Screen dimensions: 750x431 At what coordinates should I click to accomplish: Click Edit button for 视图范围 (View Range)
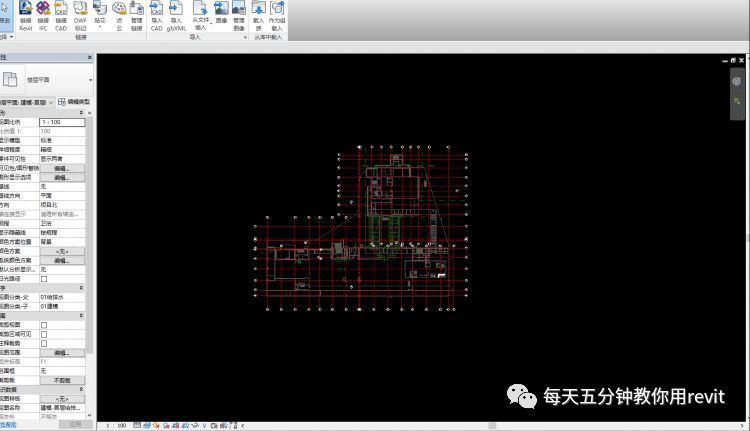pyautogui.click(x=61, y=353)
